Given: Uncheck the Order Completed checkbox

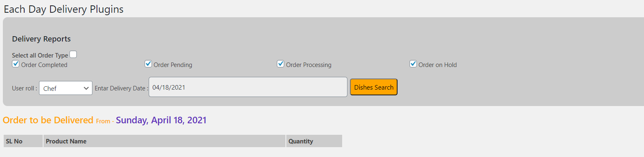Looking at the screenshot, I should 16,64.
